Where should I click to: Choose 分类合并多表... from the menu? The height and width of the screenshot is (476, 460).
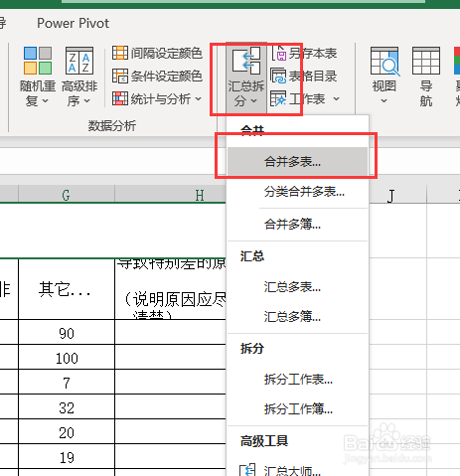297,192
